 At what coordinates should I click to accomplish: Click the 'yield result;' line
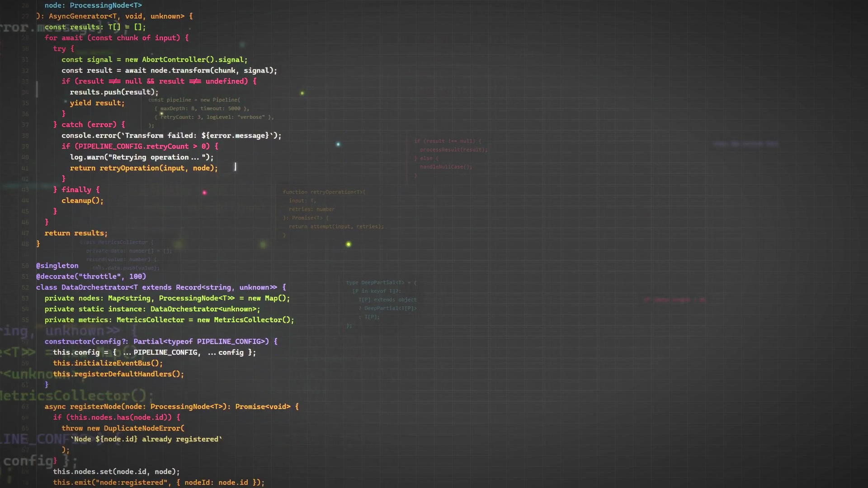[x=97, y=103]
